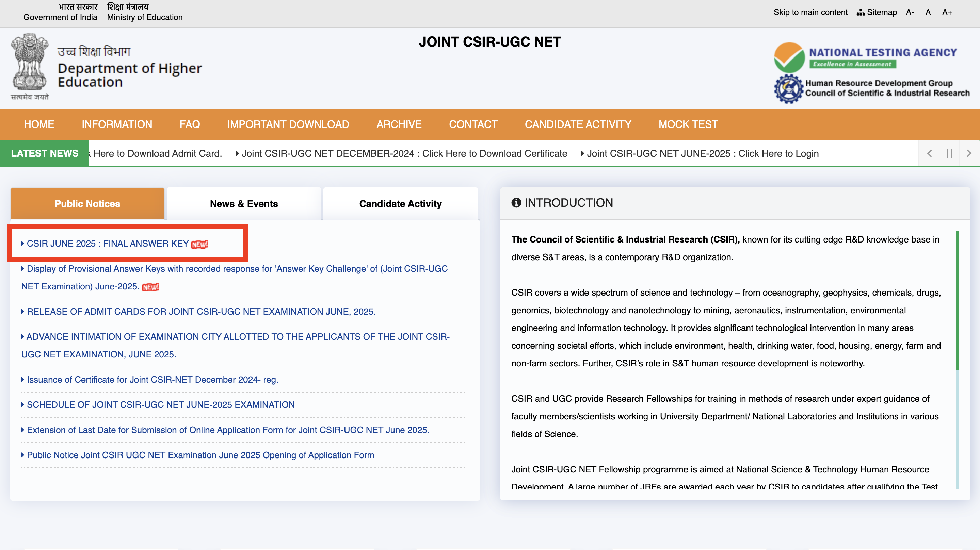Switch to the Candidate Activity tab
The height and width of the screenshot is (550, 980).
[x=400, y=204]
